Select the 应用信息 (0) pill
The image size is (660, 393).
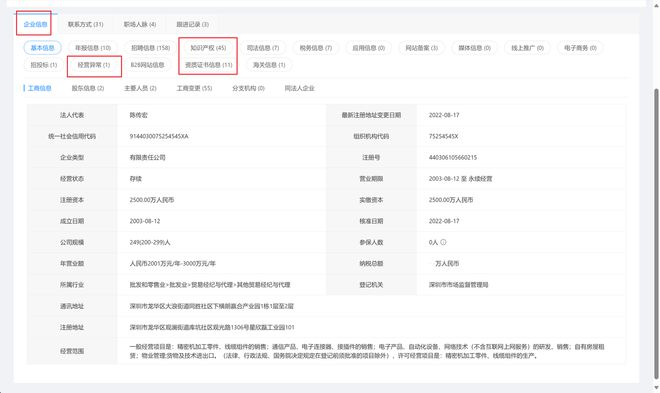[369, 48]
